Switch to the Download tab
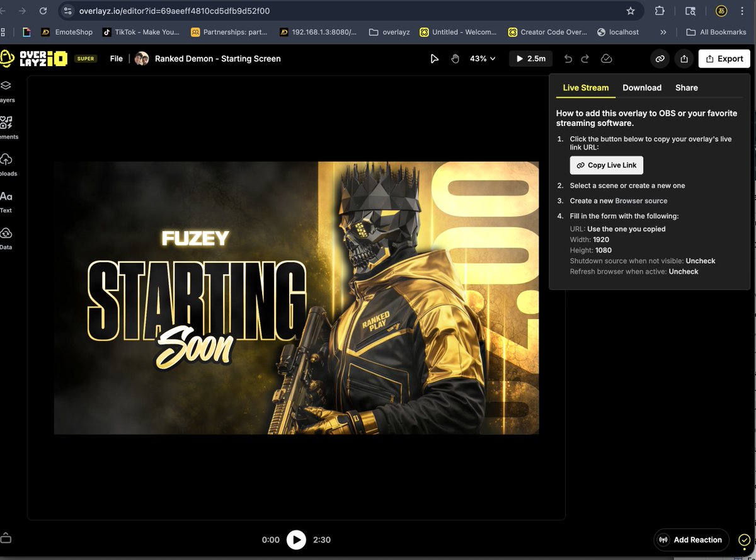 click(642, 88)
